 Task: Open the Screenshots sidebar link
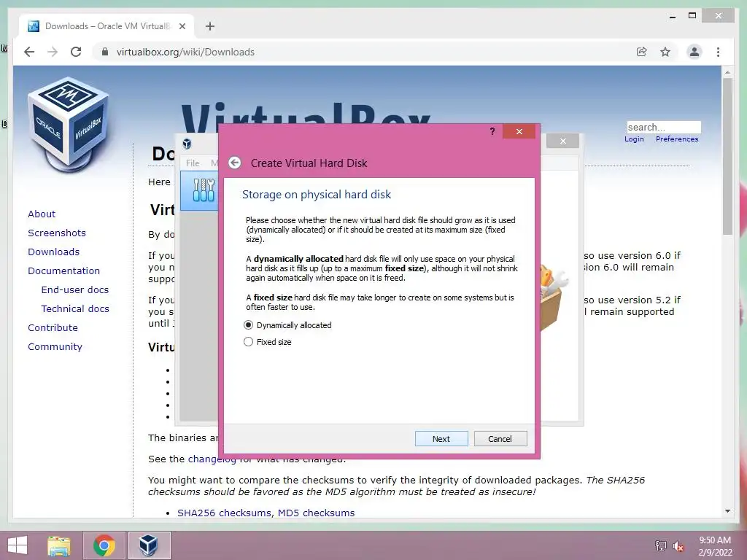(x=57, y=233)
